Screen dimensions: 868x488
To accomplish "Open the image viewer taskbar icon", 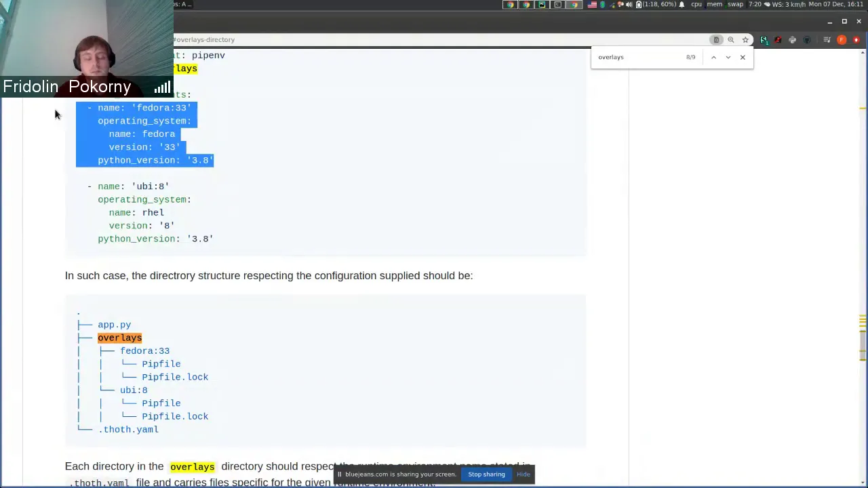I will pos(542,5).
